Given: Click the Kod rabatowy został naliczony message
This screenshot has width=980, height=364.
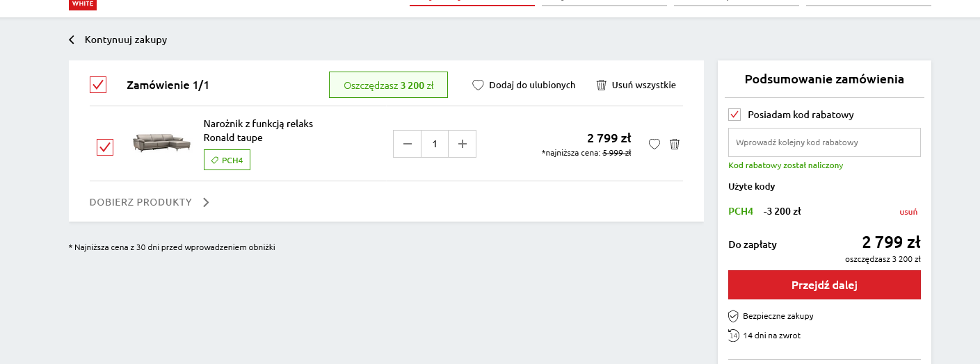Looking at the screenshot, I should click(785, 165).
